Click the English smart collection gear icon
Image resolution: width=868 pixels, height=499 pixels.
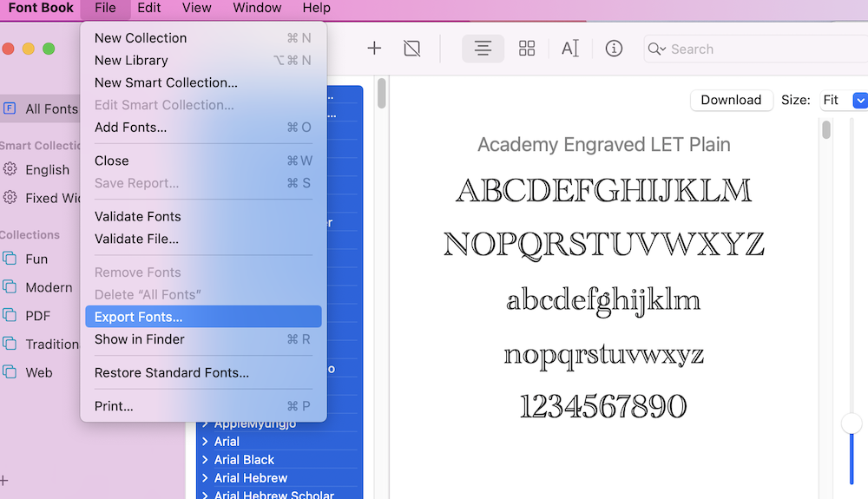(10, 168)
